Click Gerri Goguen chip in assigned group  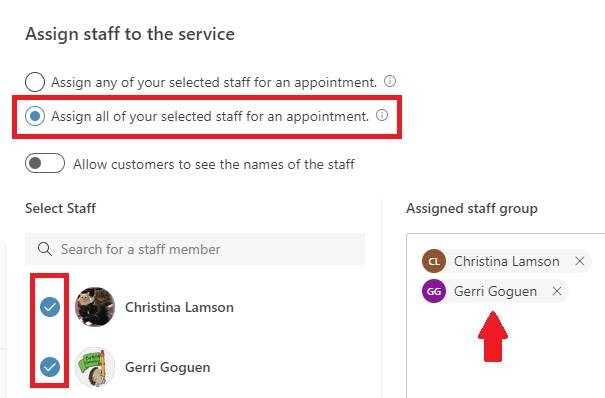tap(495, 291)
